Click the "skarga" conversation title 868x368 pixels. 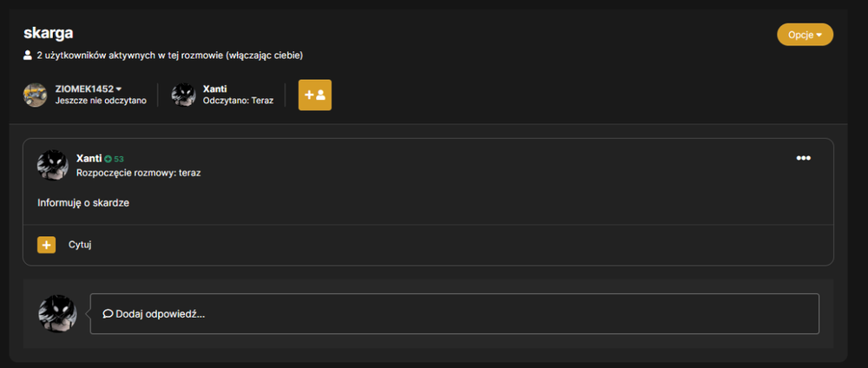coord(48,33)
